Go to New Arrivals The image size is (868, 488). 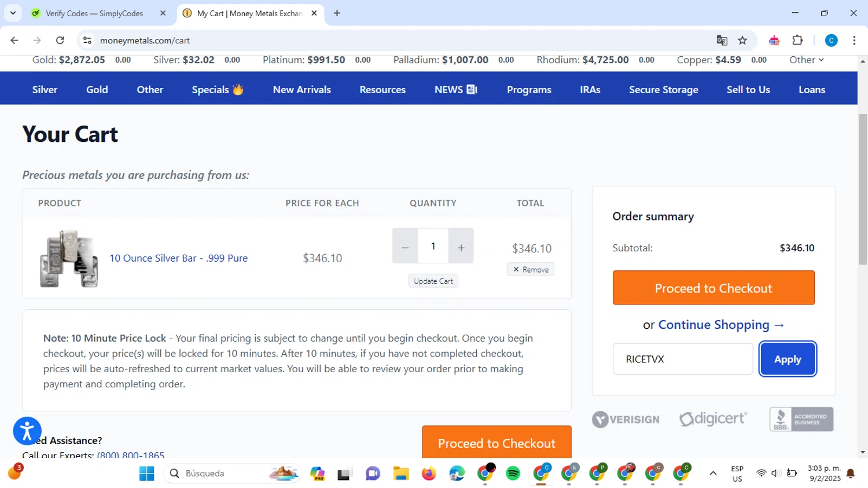pyautogui.click(x=302, y=90)
